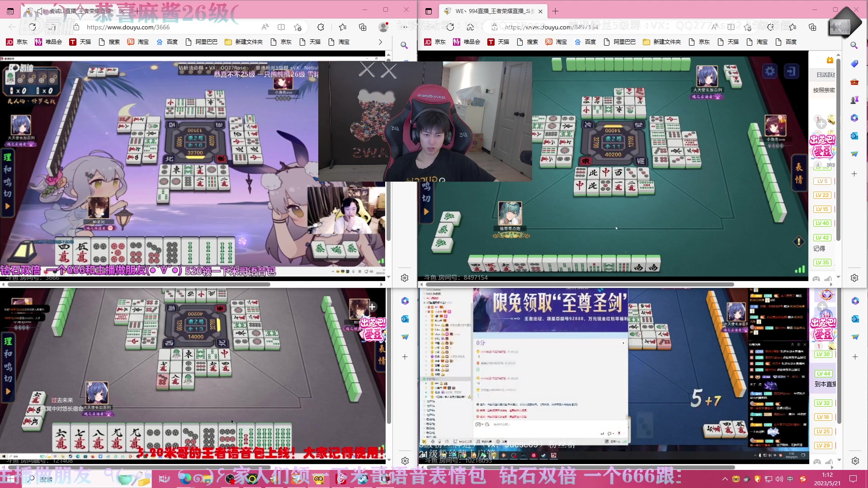Toggle 和 auto-win in bottom-left mahjong stream
The width and height of the screenshot is (868, 488).
[8, 354]
